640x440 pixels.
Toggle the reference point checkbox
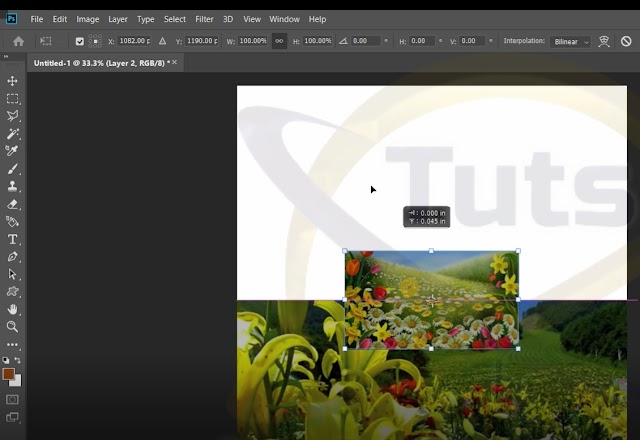pyautogui.click(x=80, y=41)
